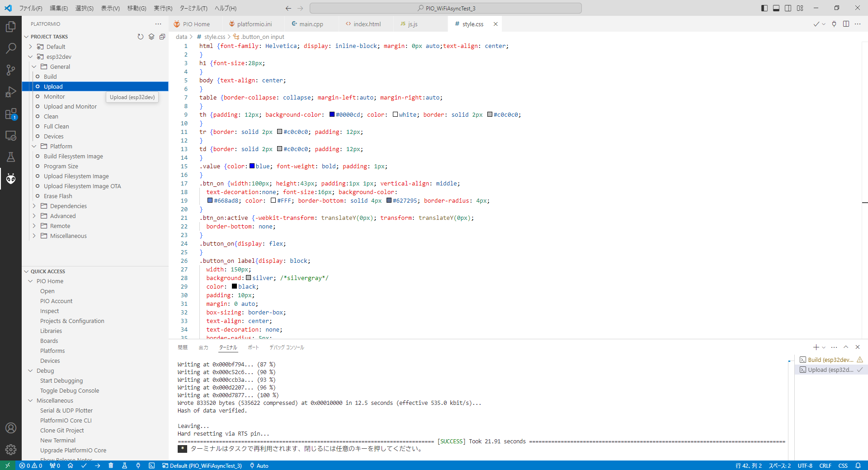Toggle the bottom panel visibility
Viewport: 868px width, 470px height.
pos(776,8)
